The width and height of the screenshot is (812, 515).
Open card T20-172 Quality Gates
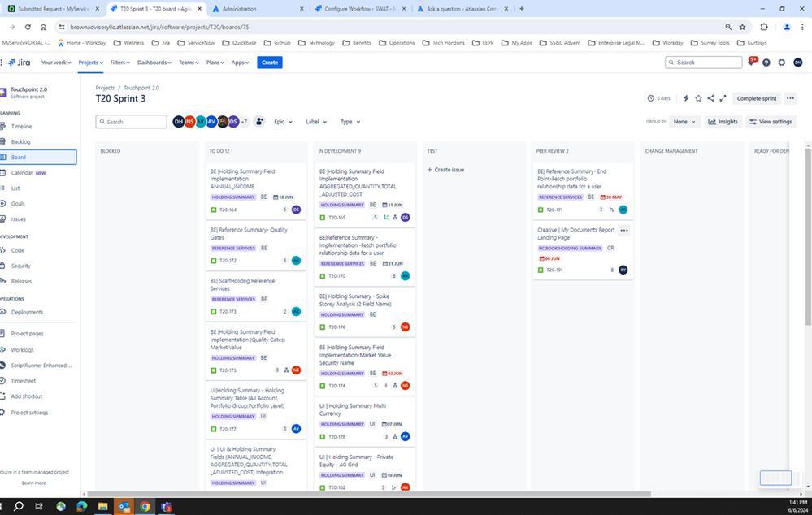click(255, 246)
